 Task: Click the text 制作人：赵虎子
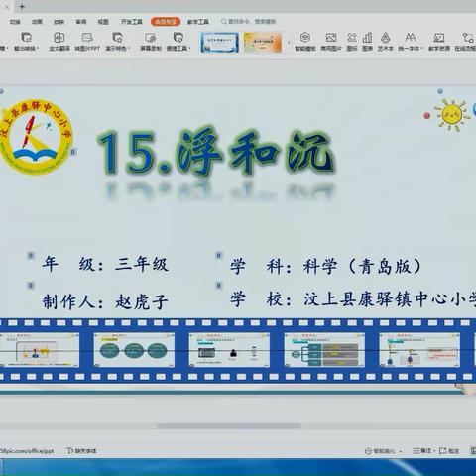[105, 301]
